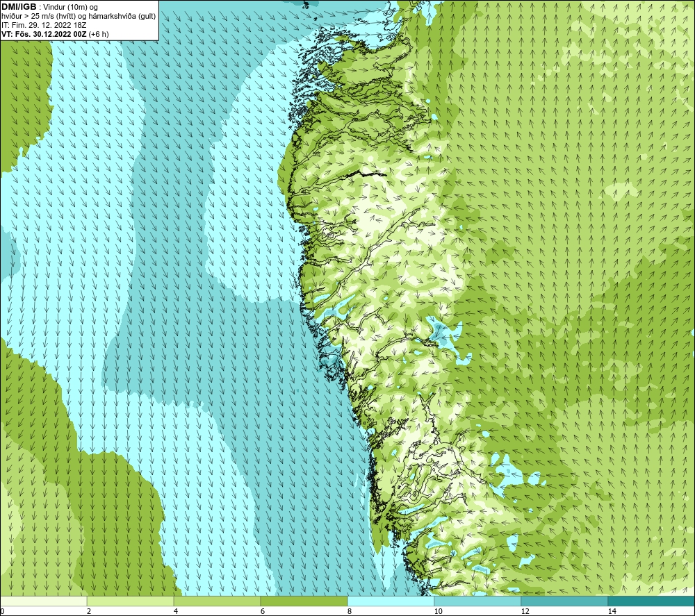
Task: Click the scale label '14'
Action: coord(612,611)
